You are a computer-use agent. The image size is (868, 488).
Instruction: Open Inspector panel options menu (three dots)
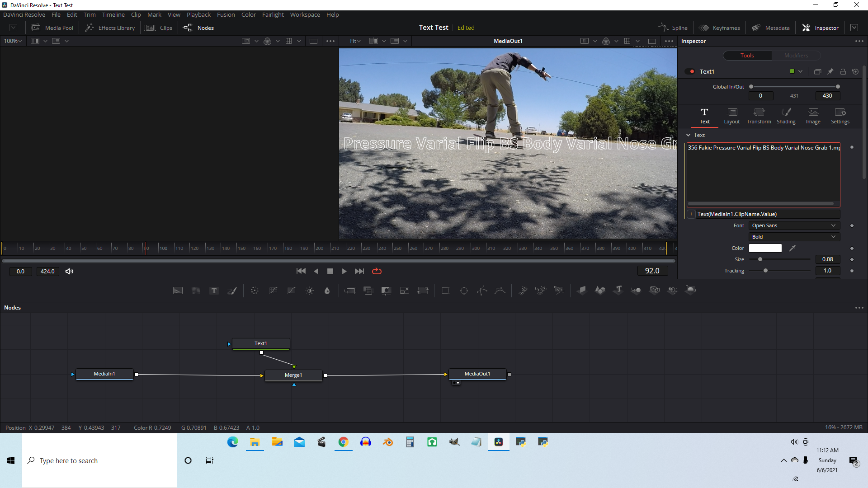tap(859, 41)
